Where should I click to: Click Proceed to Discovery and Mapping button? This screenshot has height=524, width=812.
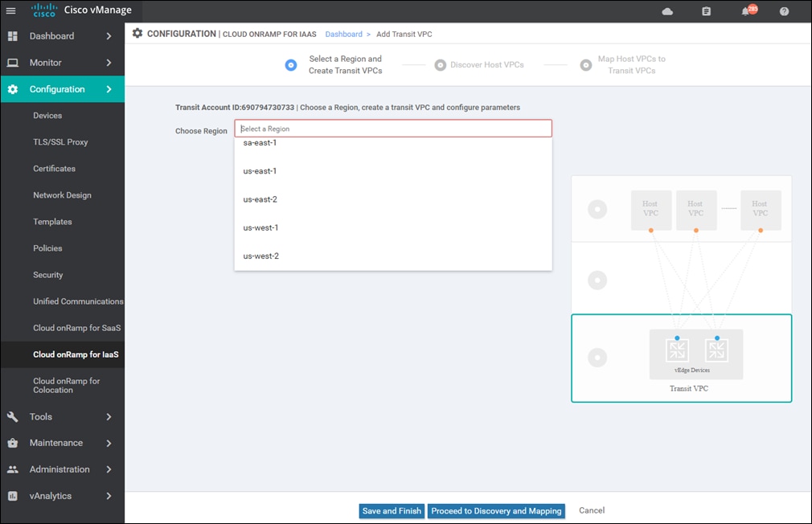pos(496,511)
